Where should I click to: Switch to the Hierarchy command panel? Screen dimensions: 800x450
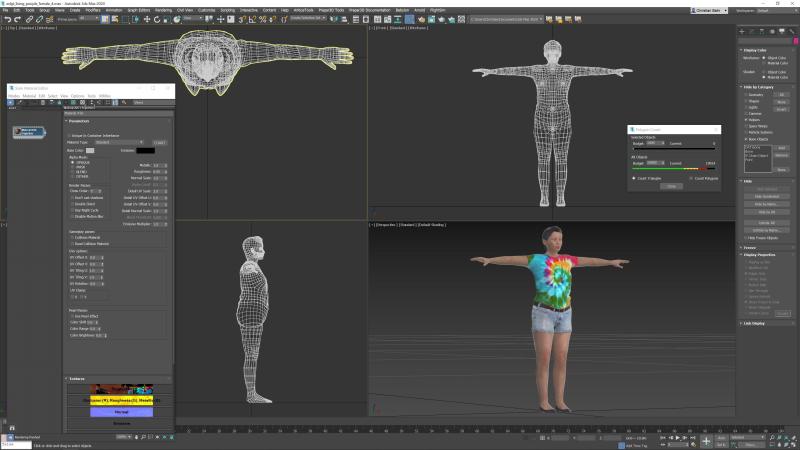[x=762, y=31]
